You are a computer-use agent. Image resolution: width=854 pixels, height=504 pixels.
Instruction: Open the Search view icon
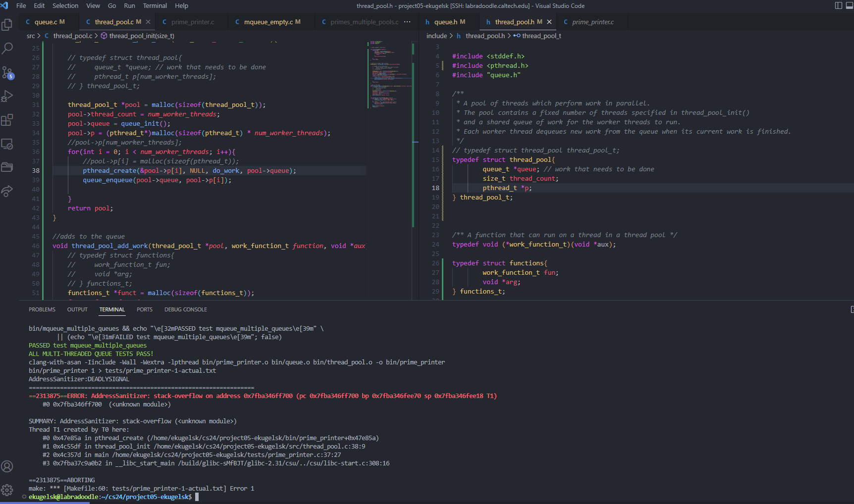pos(7,49)
